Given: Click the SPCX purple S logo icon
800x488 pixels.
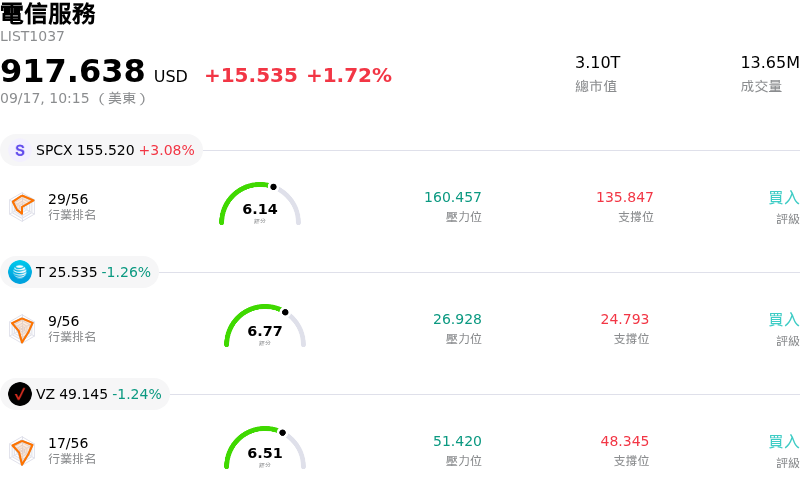Looking at the screenshot, I should pyautogui.click(x=20, y=150).
